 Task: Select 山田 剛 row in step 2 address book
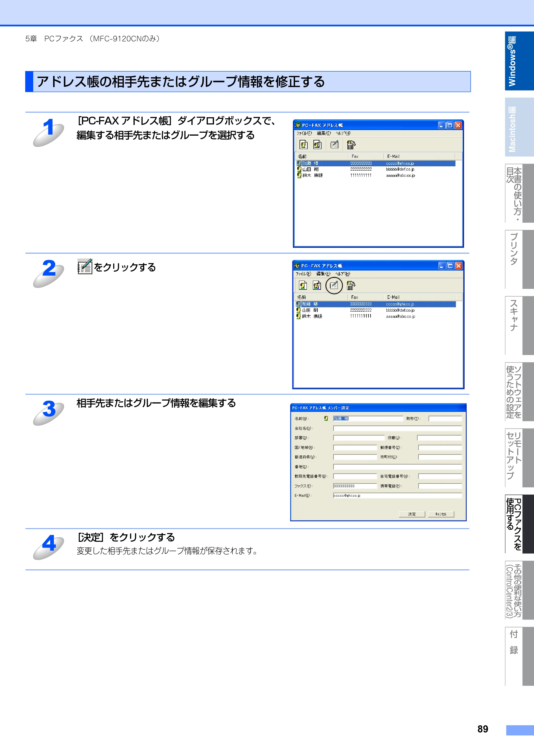[x=375, y=310]
